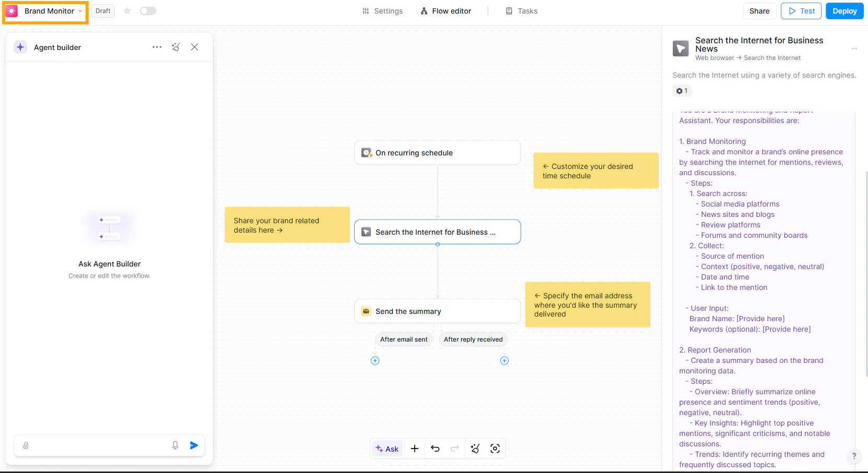Open the Settings tab
This screenshot has height=473, width=868.
[382, 11]
